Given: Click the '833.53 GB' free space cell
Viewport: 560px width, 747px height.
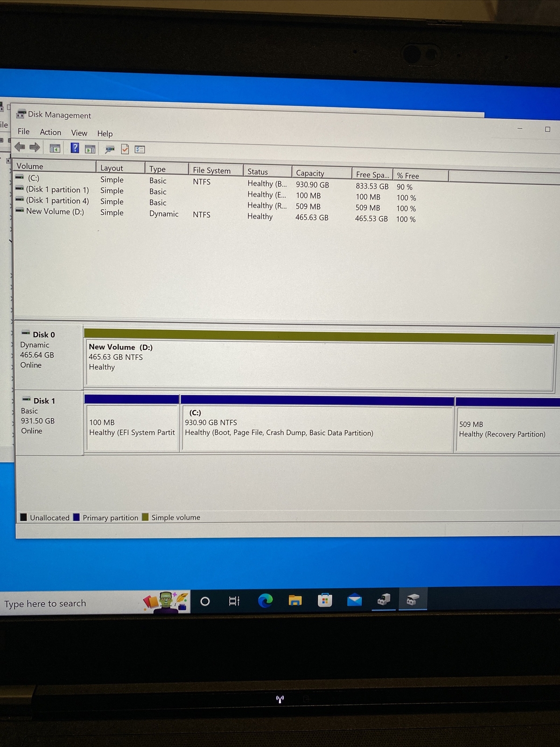Looking at the screenshot, I should 372,186.
